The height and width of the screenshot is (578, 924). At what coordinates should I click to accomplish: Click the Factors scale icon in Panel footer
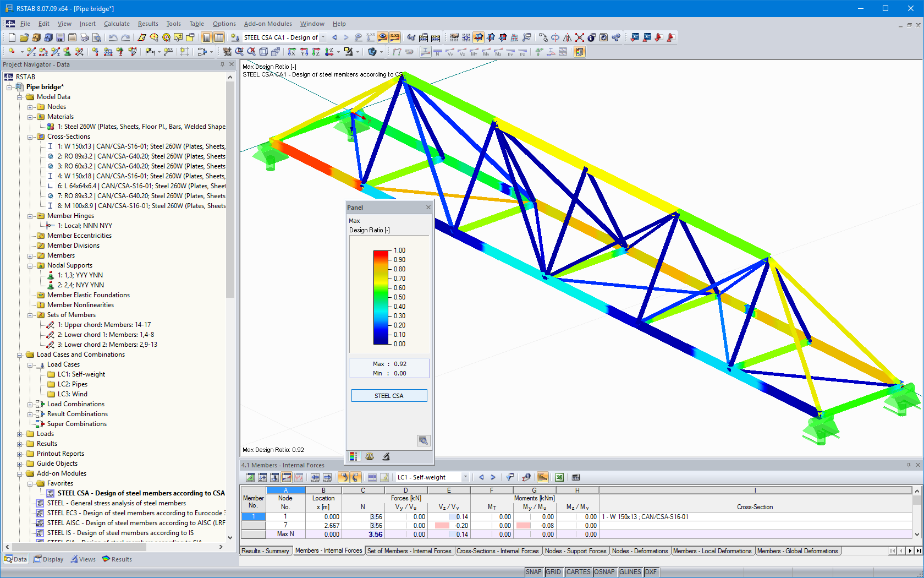coord(370,456)
